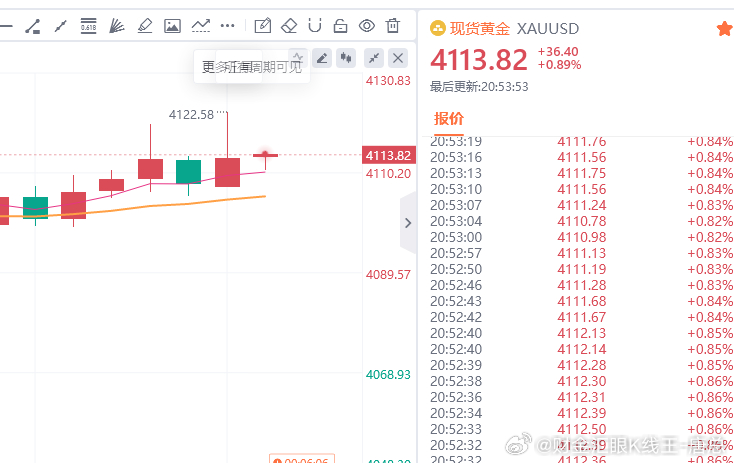The height and width of the screenshot is (463, 734).
Task: Switch to the 报价 tab
Action: (x=448, y=118)
